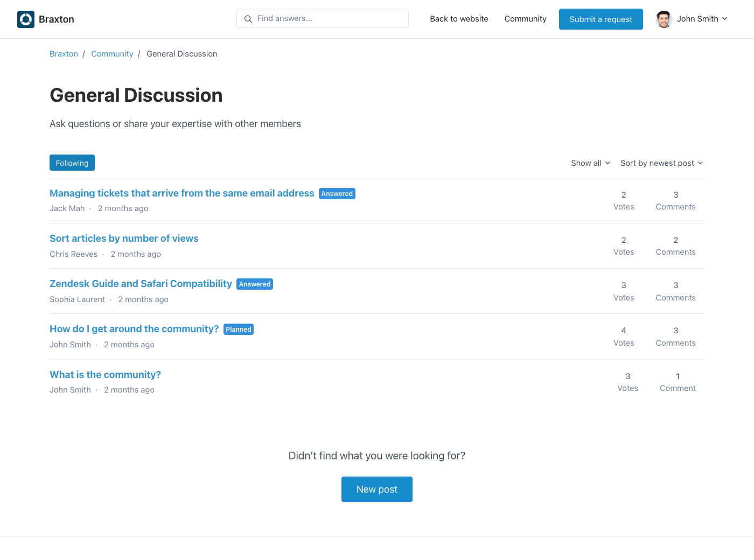Open Managing tickets from same email post
Screen dimensions: 754x560
(181, 193)
